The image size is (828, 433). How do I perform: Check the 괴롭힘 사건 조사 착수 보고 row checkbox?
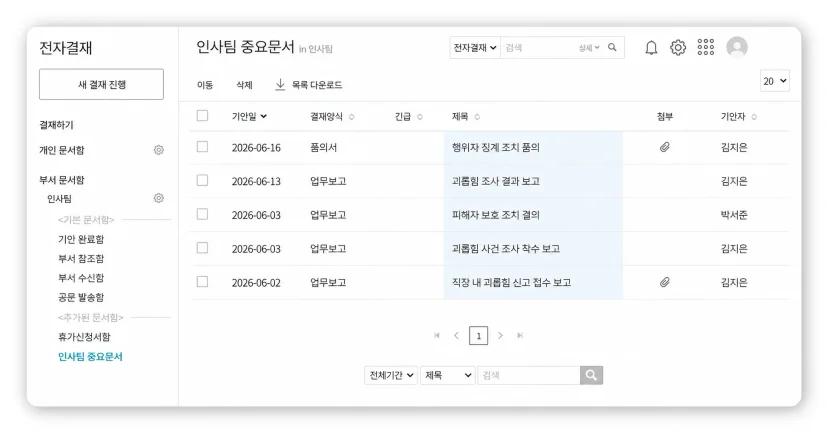202,248
